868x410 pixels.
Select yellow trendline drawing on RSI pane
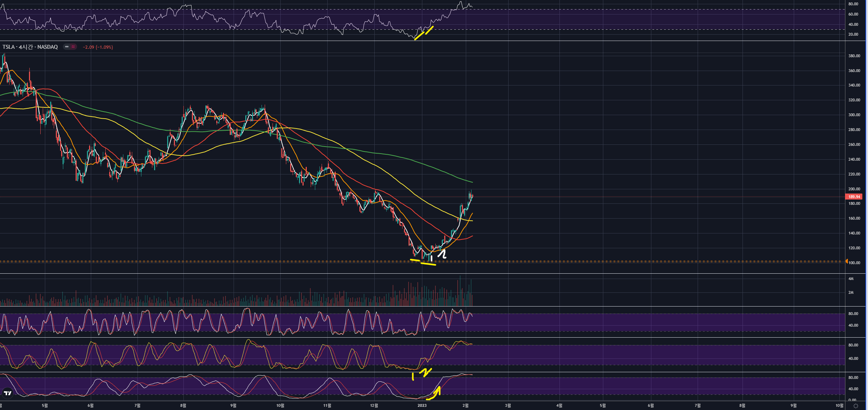point(419,36)
